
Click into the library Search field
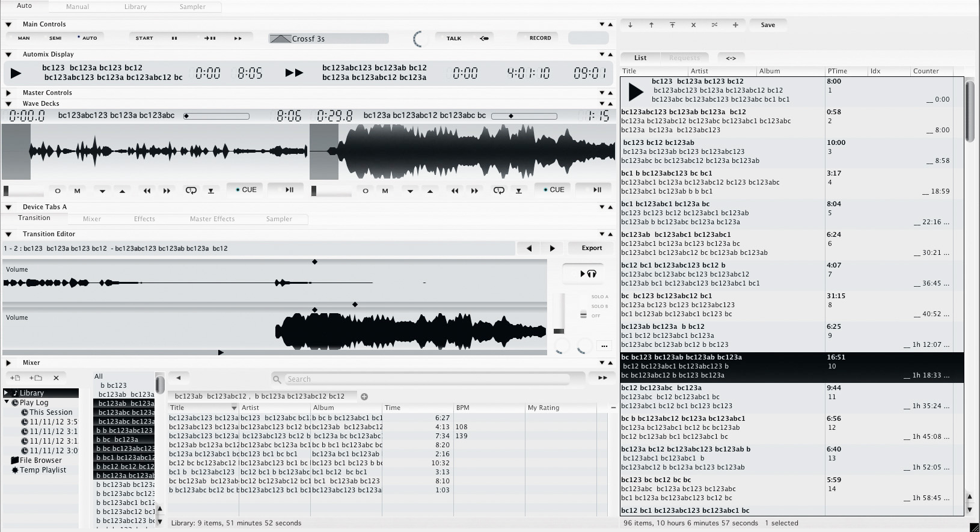click(x=427, y=379)
